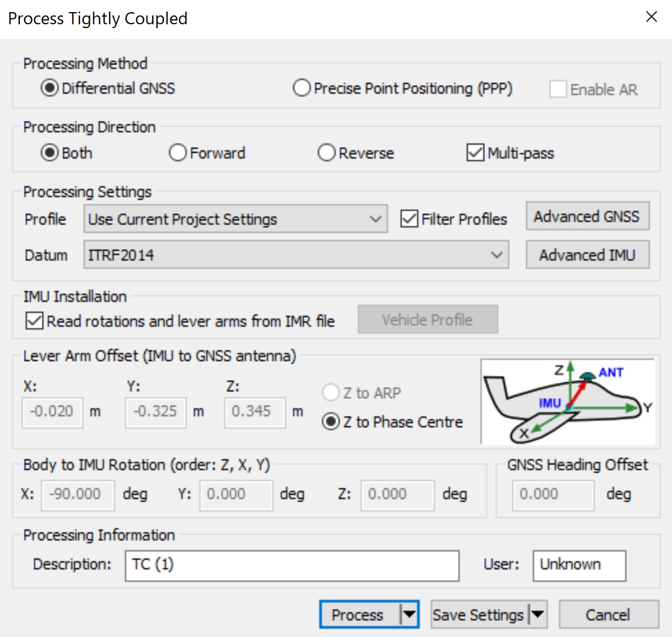Expand the Save Settings dropdown arrow

pos(537,614)
